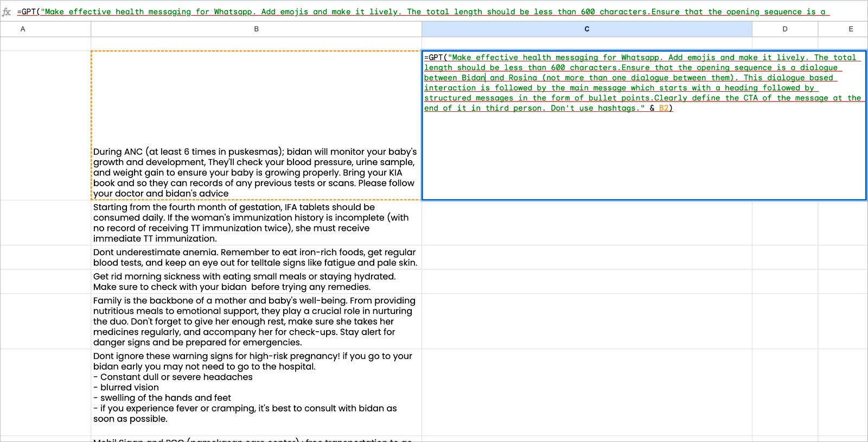868x442 pixels.
Task: Select the "Family is the backbone" cell
Action: tap(255, 321)
